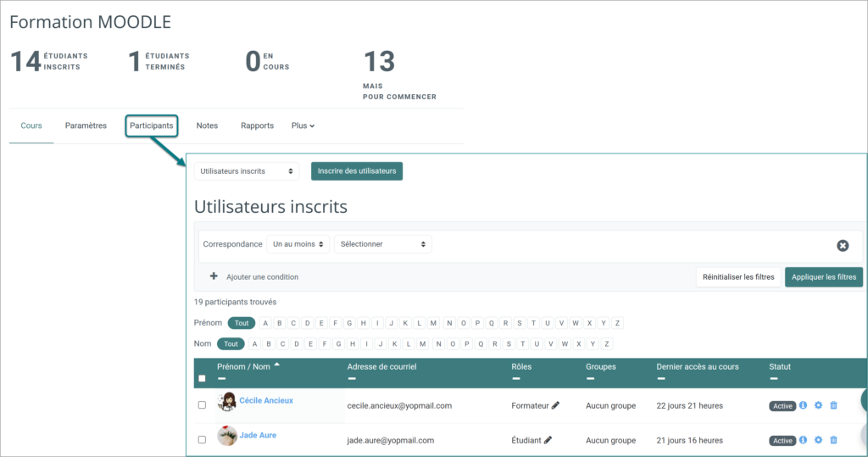Expand the Plus menu
The width and height of the screenshot is (868, 457).
click(x=303, y=125)
